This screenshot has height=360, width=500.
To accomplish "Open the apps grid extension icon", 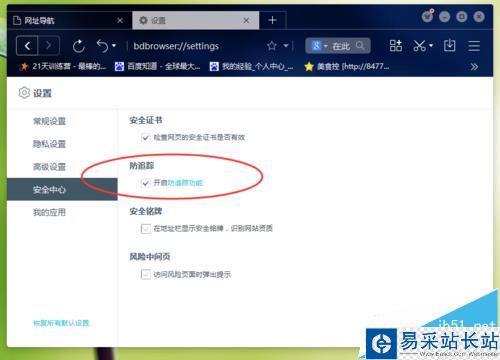I will [x=396, y=46].
